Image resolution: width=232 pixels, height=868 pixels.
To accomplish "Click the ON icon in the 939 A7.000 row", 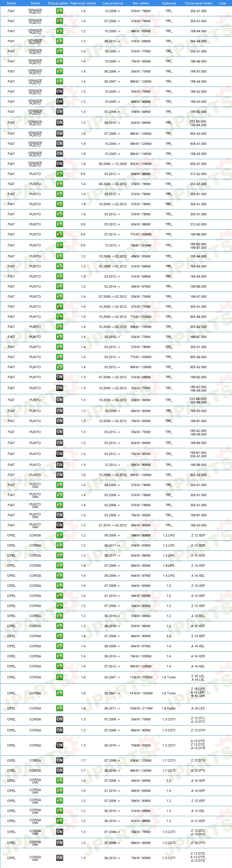I will [59, 164].
